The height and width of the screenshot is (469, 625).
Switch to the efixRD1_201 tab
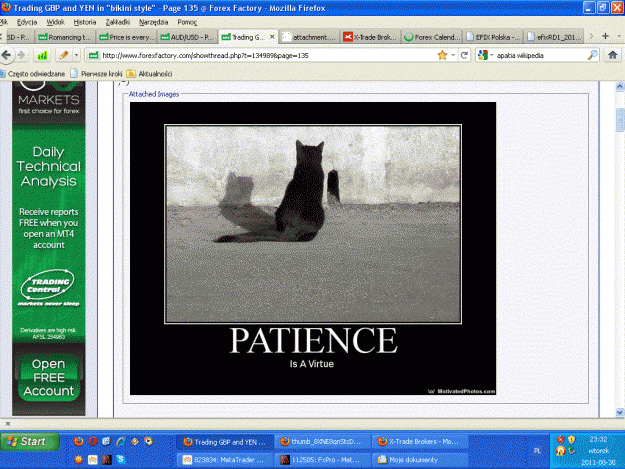[x=553, y=37]
